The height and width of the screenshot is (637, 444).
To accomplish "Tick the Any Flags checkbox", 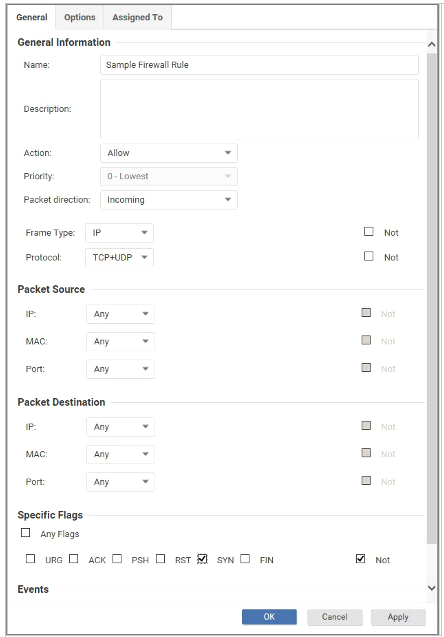I will point(26,533).
